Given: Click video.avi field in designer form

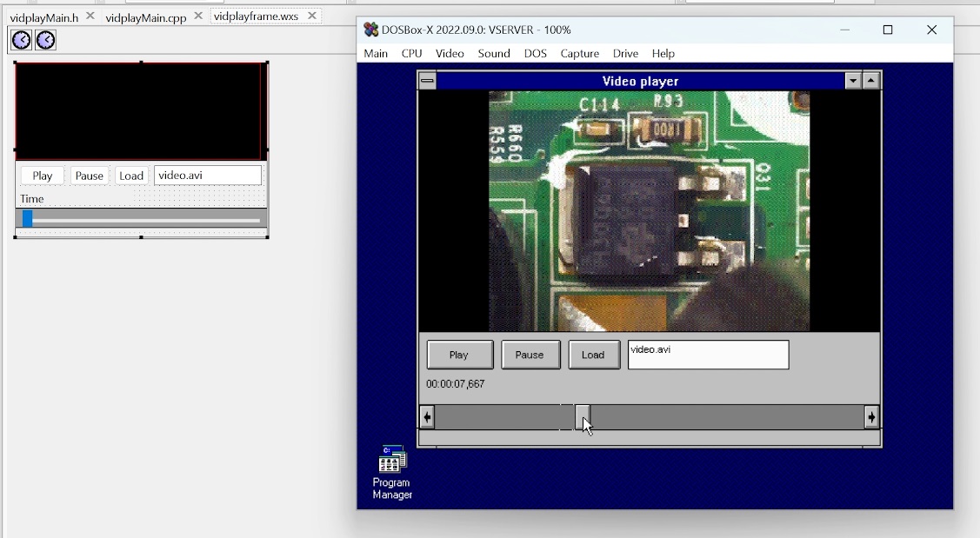Looking at the screenshot, I should [x=208, y=175].
